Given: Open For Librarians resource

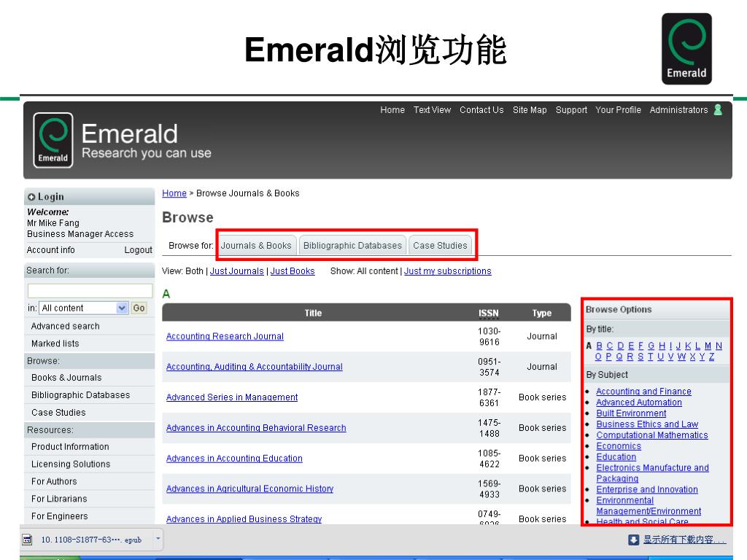Looking at the screenshot, I should 59,499.
